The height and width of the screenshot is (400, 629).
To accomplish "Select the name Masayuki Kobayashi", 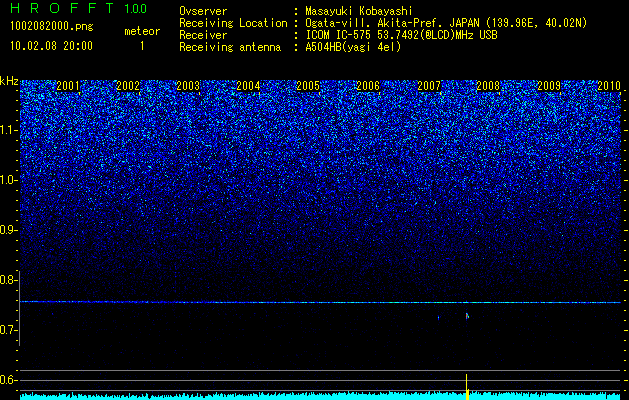I will pyautogui.click(x=359, y=11).
